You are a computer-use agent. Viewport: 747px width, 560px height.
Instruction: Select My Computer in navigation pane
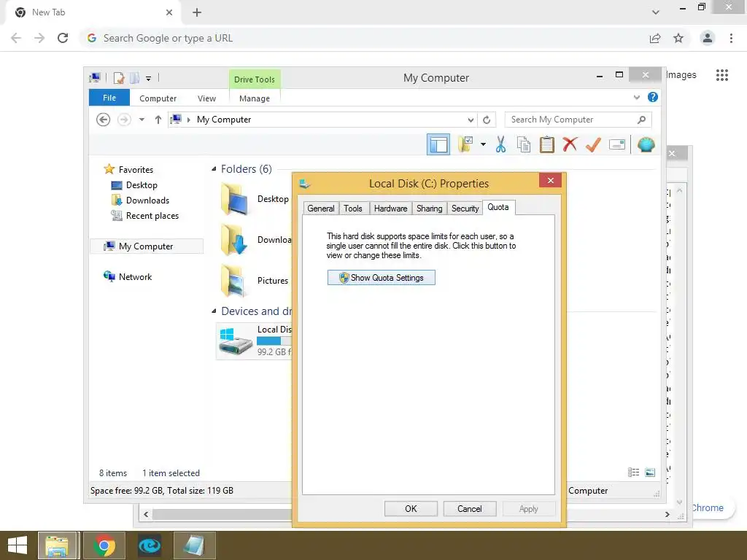point(146,246)
